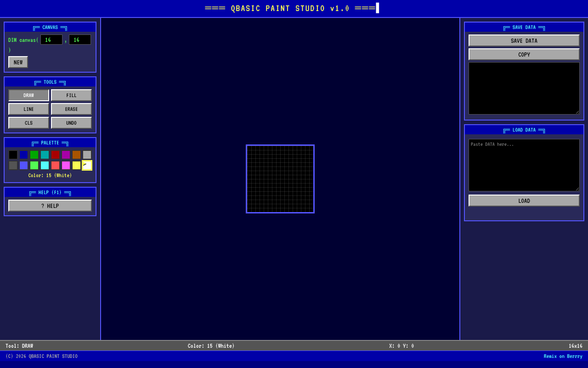Click the SAVE DATA button
Screen dimensions: 588x368
tap(524, 40)
